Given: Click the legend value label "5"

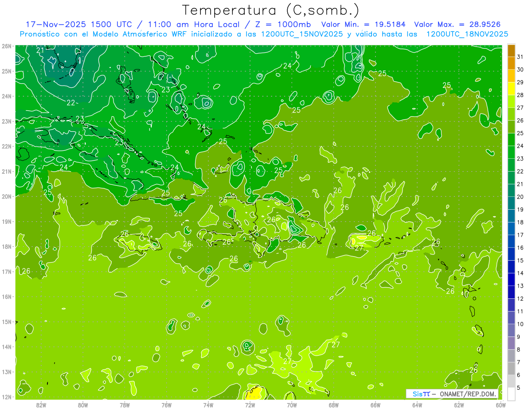Looking at the screenshot, I should point(519,388).
